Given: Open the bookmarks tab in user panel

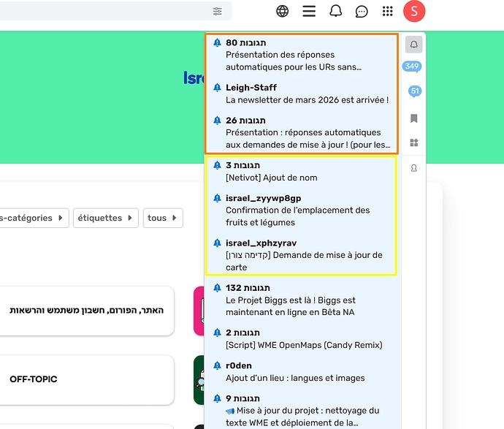Looking at the screenshot, I should click(414, 118).
